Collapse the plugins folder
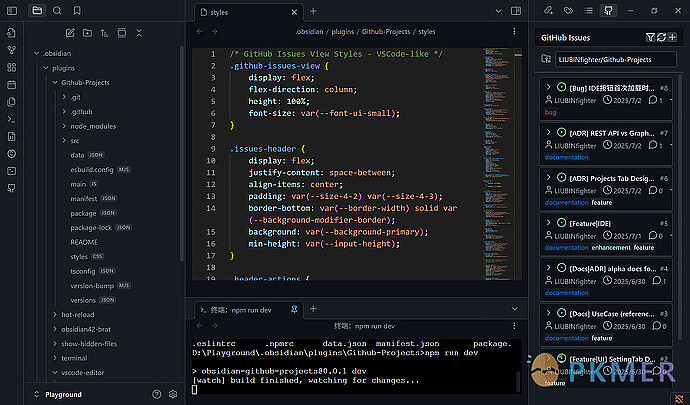This screenshot has height=405, width=690. point(46,68)
